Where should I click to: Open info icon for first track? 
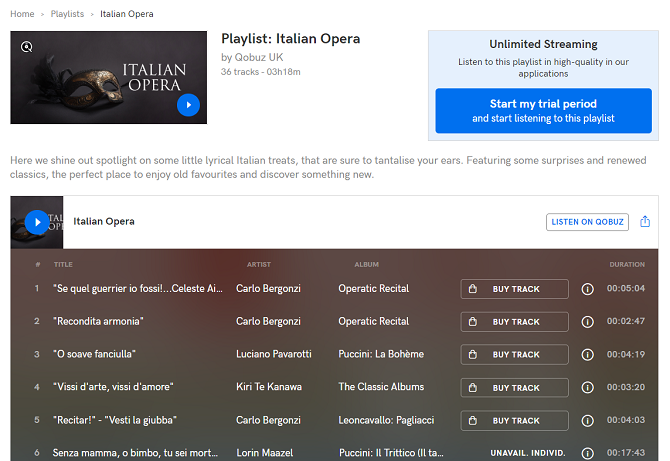587,289
